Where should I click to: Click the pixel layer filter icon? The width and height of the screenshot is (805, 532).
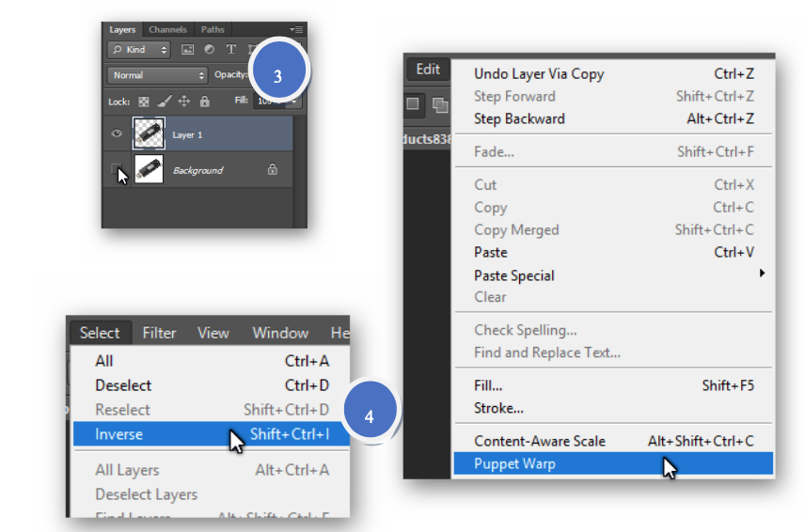tap(187, 50)
